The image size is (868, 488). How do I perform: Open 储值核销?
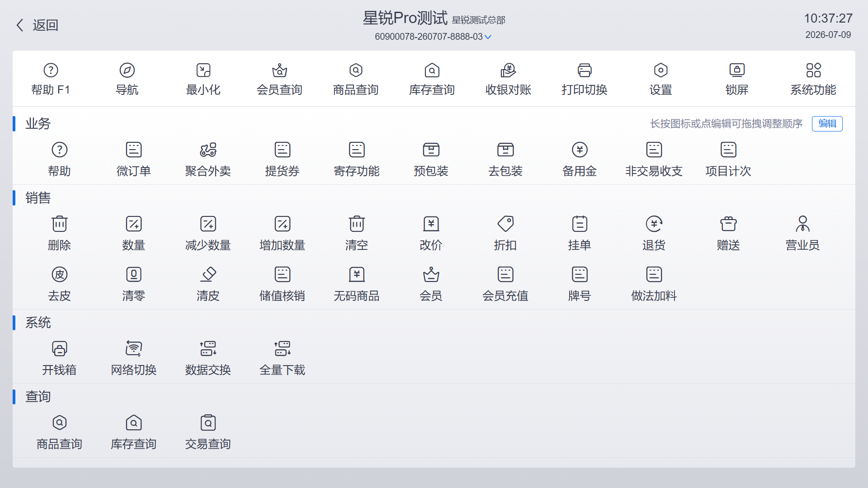point(283,284)
